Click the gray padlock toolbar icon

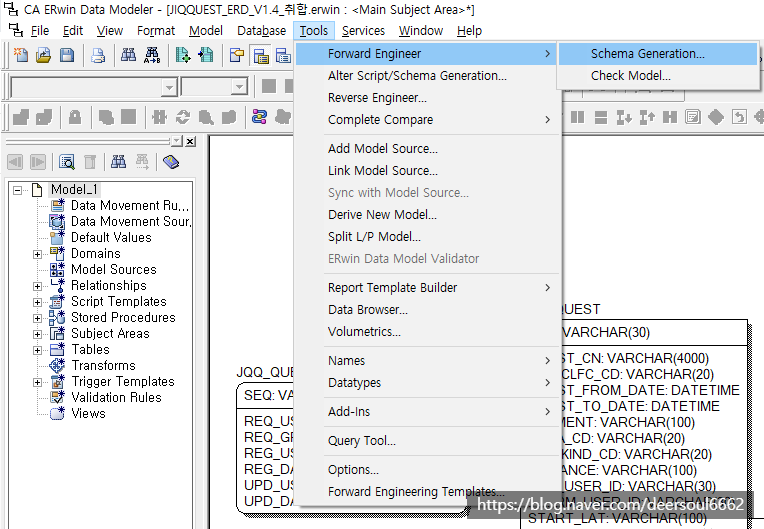pyautogui.click(x=75, y=117)
